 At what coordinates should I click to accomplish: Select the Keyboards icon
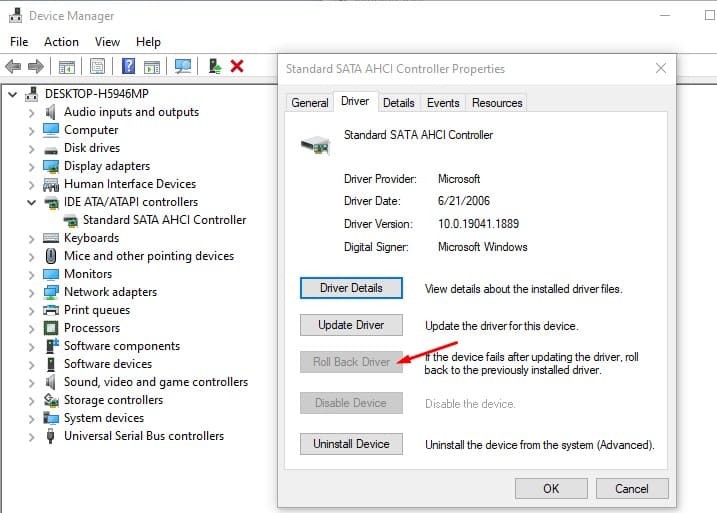51,238
